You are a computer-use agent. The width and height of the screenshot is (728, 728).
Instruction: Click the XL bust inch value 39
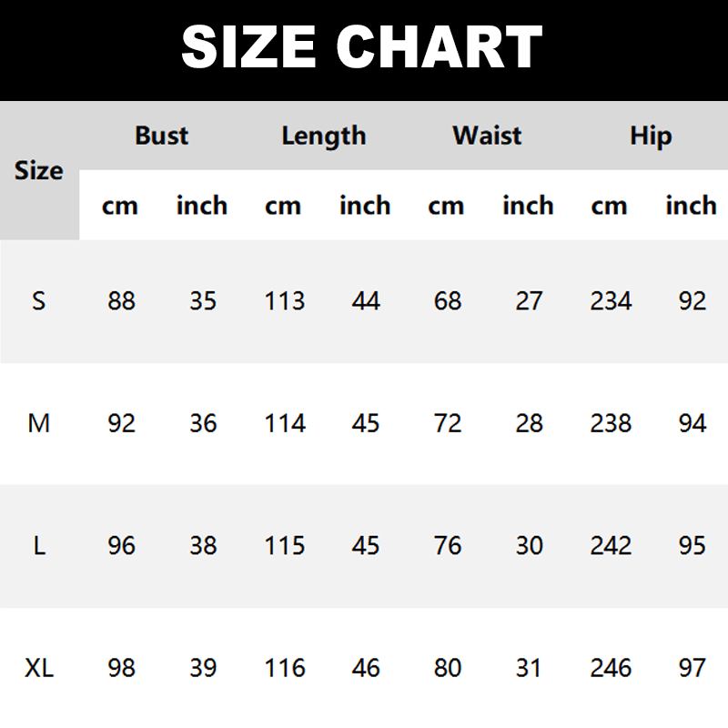(202, 668)
